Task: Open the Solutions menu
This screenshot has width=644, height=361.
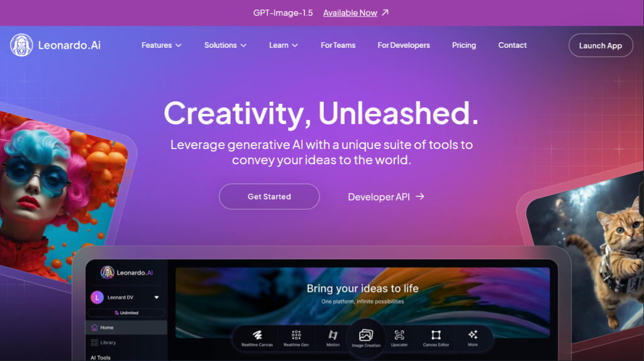Action: click(x=226, y=45)
